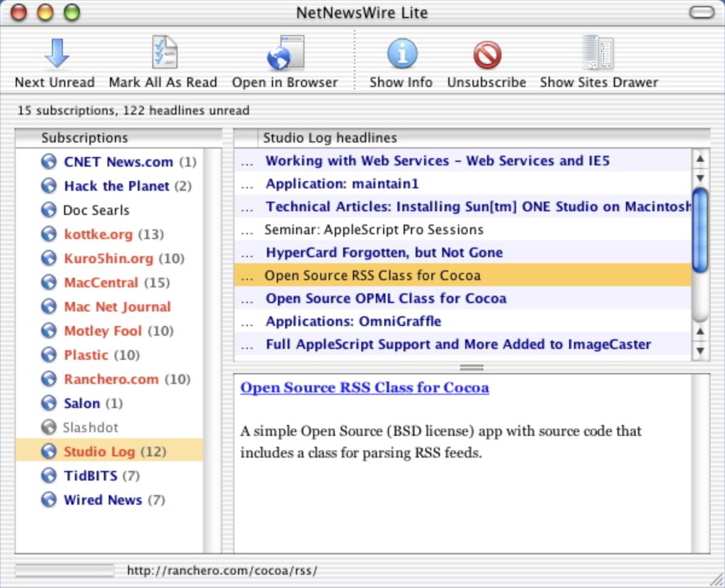Click the globe icon beside Wired News

click(x=48, y=500)
